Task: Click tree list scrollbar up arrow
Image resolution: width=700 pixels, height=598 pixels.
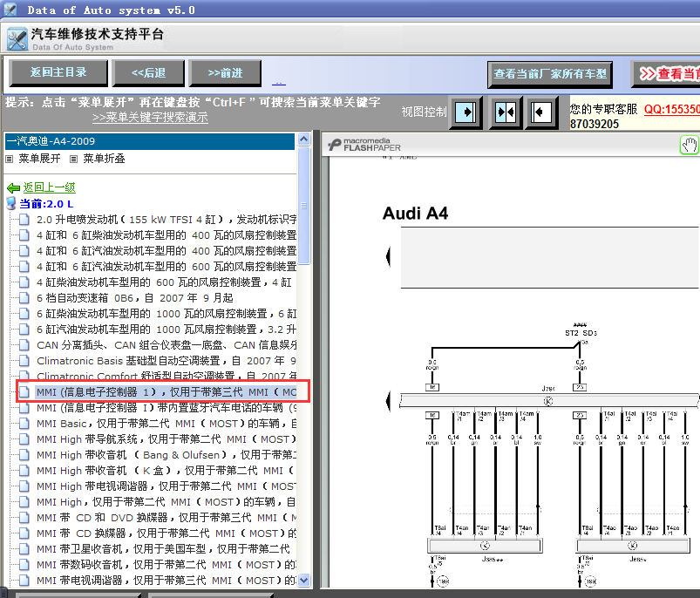Action: (304, 139)
